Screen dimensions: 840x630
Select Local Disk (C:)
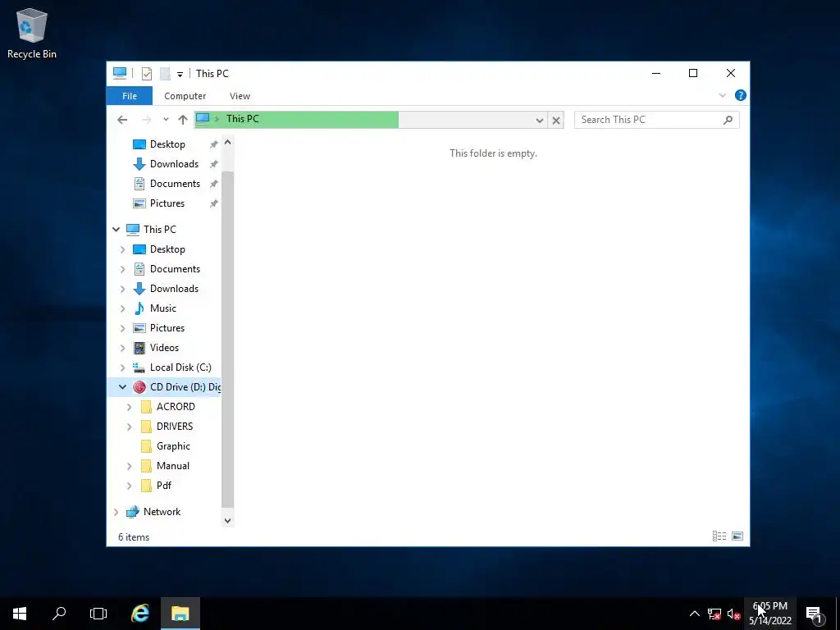point(180,367)
